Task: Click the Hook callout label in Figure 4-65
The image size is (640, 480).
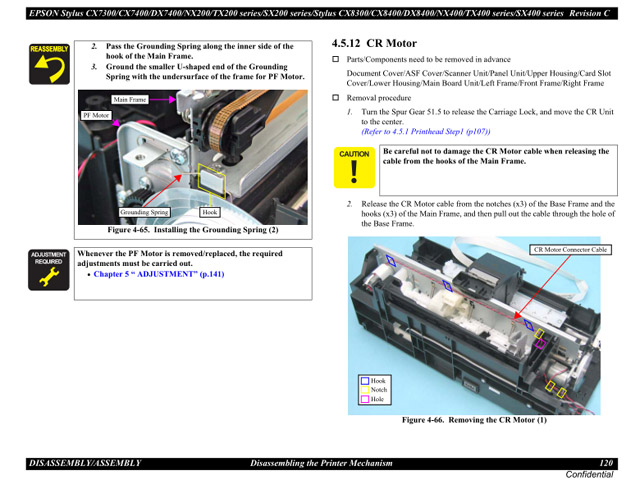Action: tap(210, 212)
